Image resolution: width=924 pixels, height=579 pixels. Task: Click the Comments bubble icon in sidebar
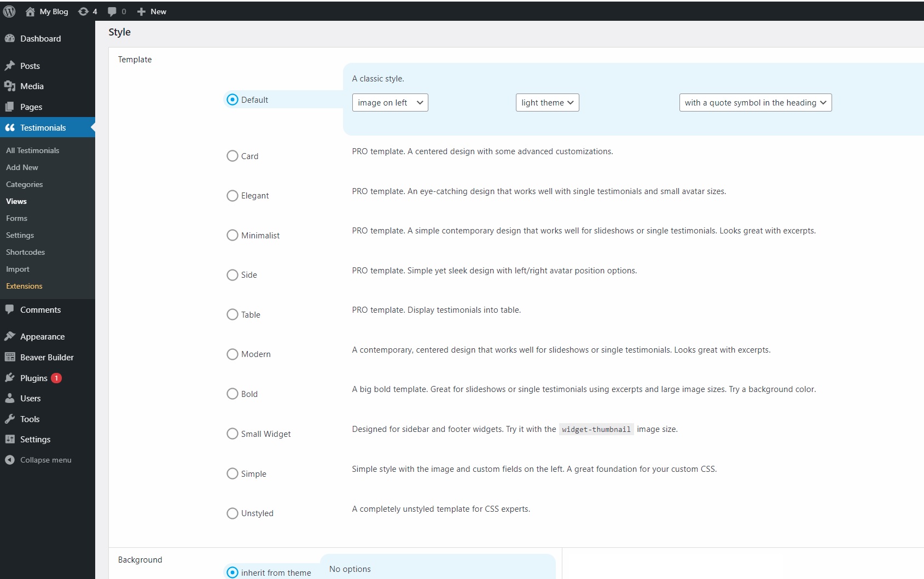[10, 309]
